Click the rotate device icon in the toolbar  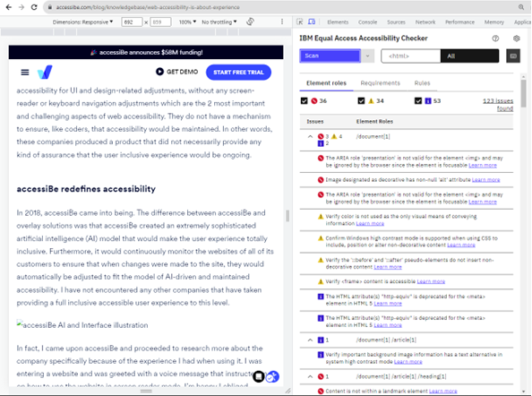tap(251, 22)
